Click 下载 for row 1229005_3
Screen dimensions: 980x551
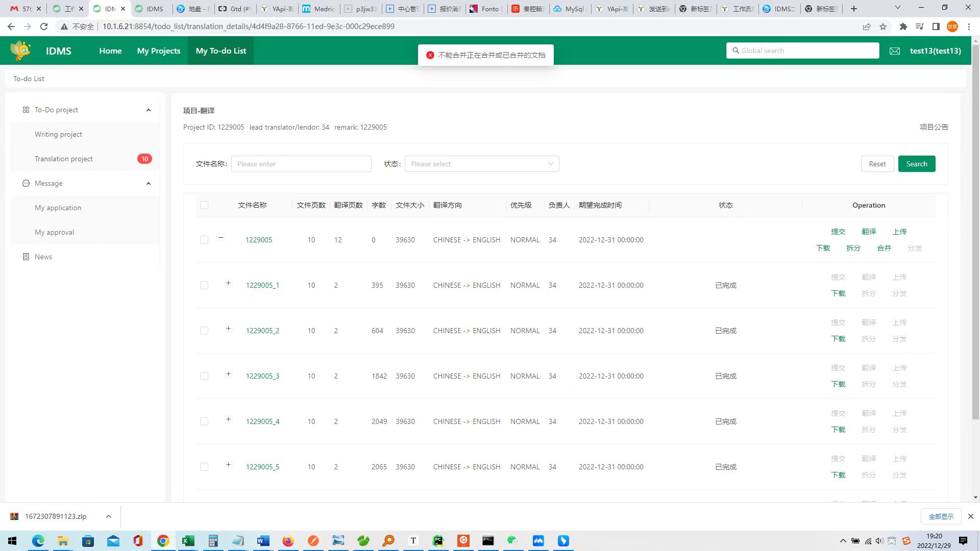click(x=838, y=384)
